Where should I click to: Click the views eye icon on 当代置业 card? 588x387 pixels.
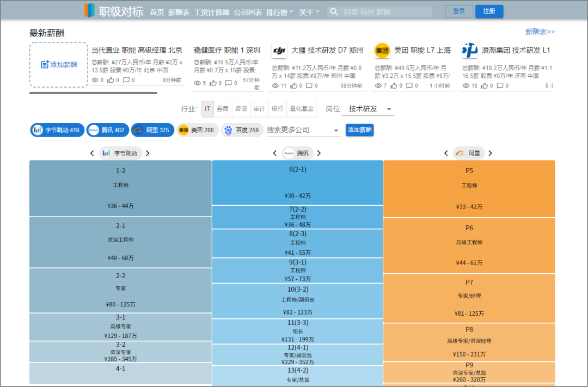click(x=95, y=80)
